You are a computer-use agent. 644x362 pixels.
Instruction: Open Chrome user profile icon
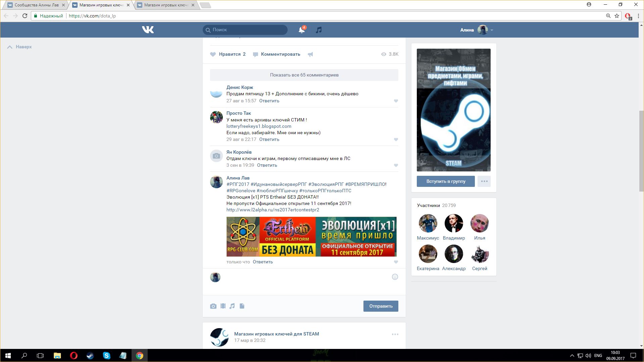(x=589, y=4)
